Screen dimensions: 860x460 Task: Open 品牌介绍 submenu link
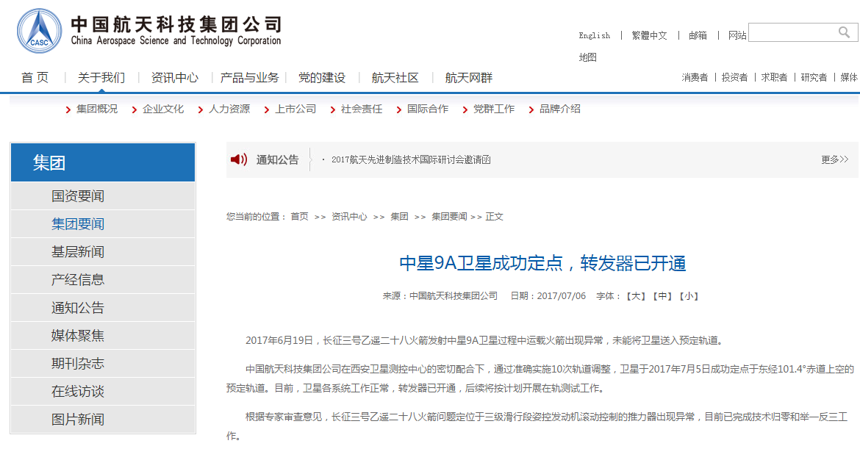point(560,109)
